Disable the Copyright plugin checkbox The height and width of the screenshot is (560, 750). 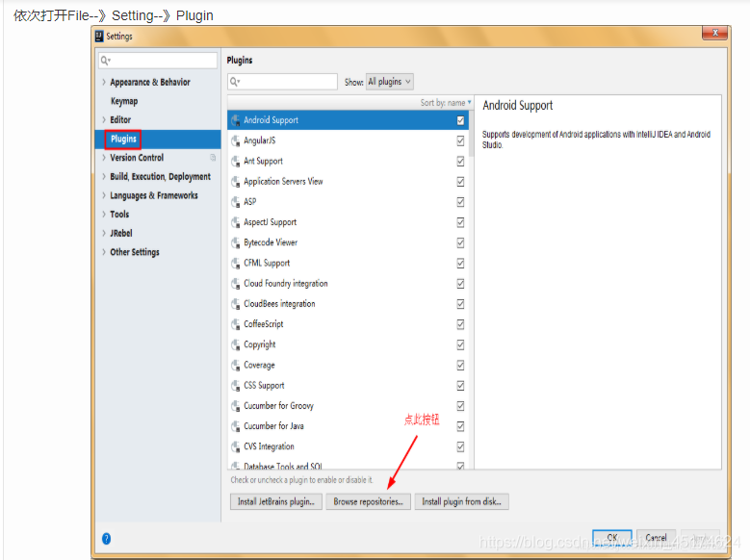click(460, 344)
